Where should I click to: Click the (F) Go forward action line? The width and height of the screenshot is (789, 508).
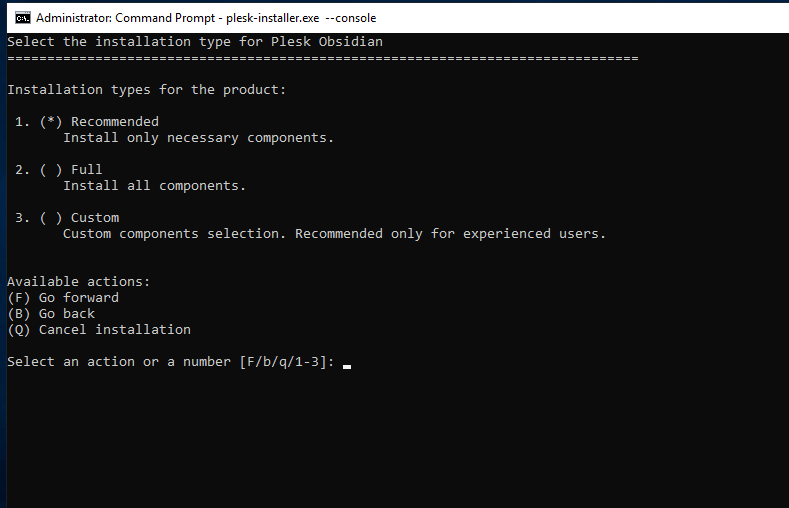coord(63,298)
